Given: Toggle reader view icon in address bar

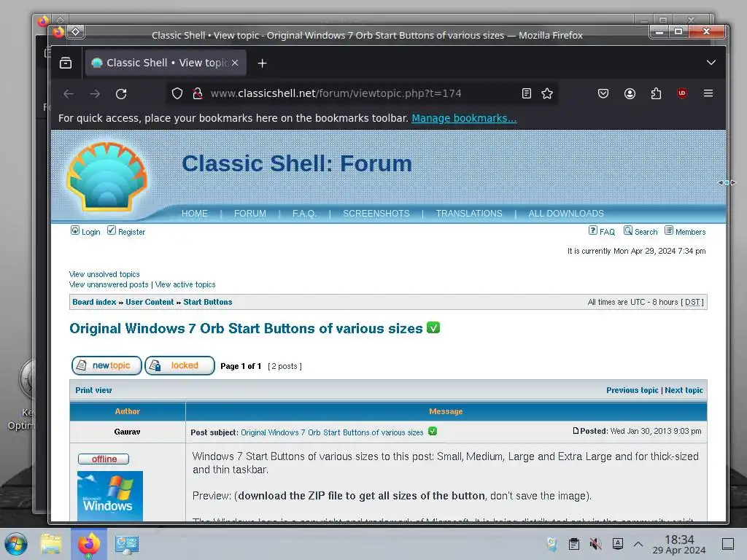Looking at the screenshot, I should click(x=527, y=93).
